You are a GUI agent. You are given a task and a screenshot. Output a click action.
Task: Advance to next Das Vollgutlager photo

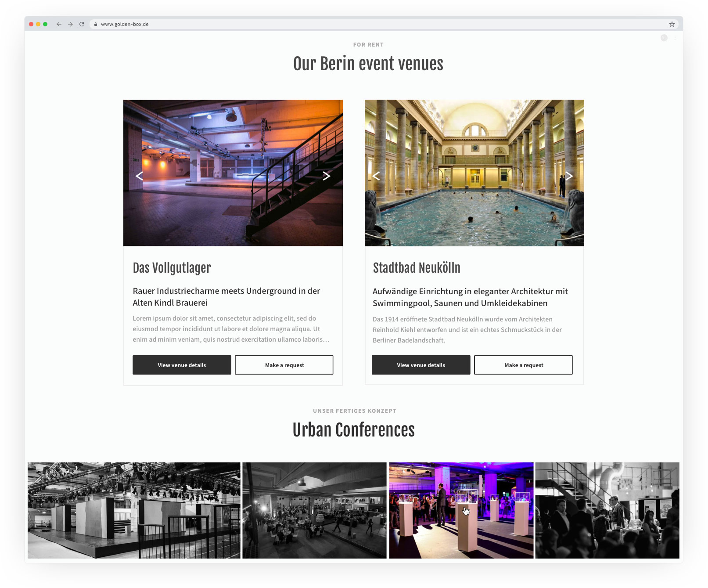coord(326,176)
